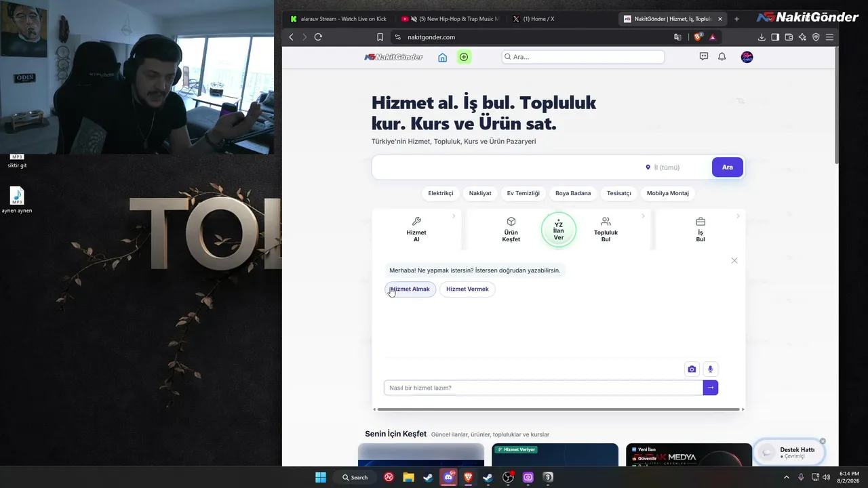The image size is (868, 488).
Task: Click the horizontal scrollbar under the chat panel
Action: (x=558, y=409)
